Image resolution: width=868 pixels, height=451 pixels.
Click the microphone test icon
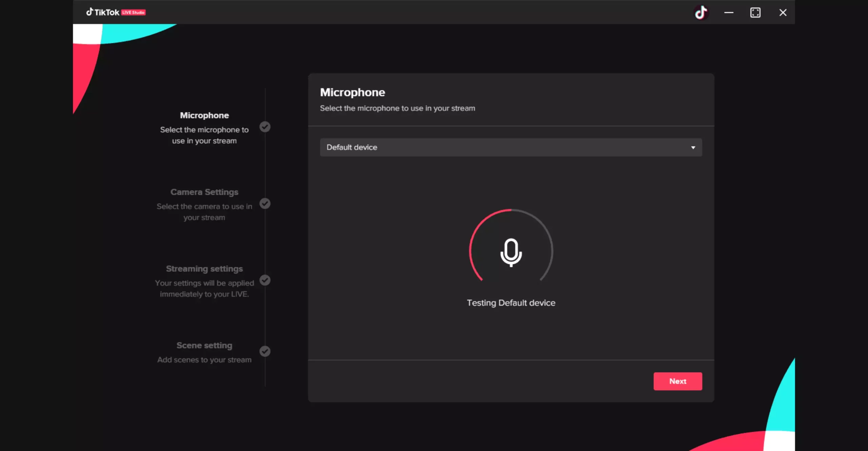coord(511,252)
